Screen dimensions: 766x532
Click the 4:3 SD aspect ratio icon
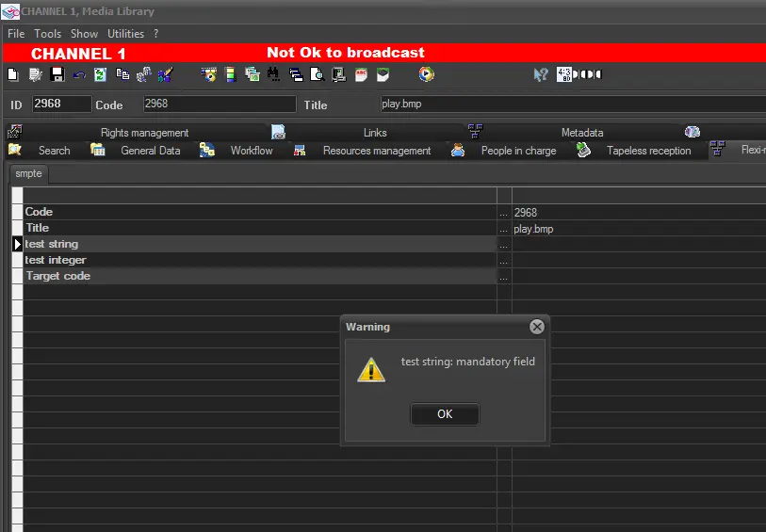[x=564, y=74]
